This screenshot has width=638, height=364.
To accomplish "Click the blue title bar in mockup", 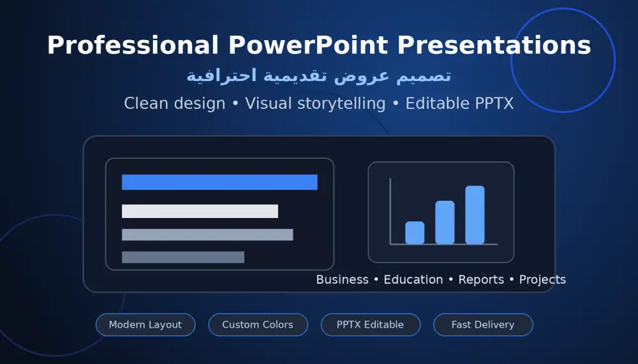I will pos(219,182).
